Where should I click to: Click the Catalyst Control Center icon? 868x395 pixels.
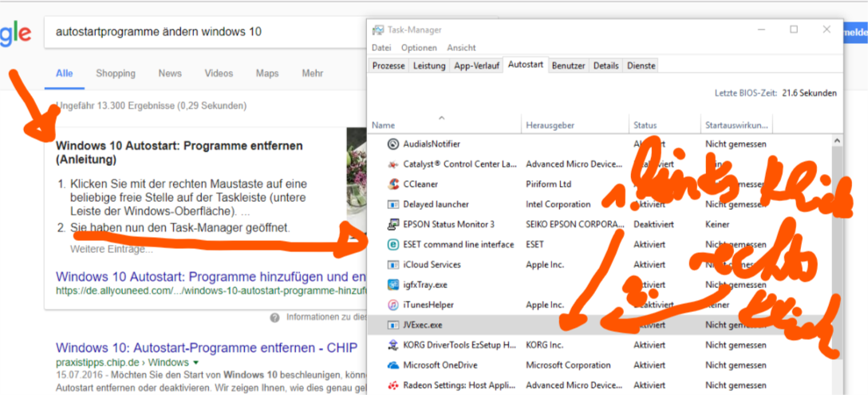393,164
